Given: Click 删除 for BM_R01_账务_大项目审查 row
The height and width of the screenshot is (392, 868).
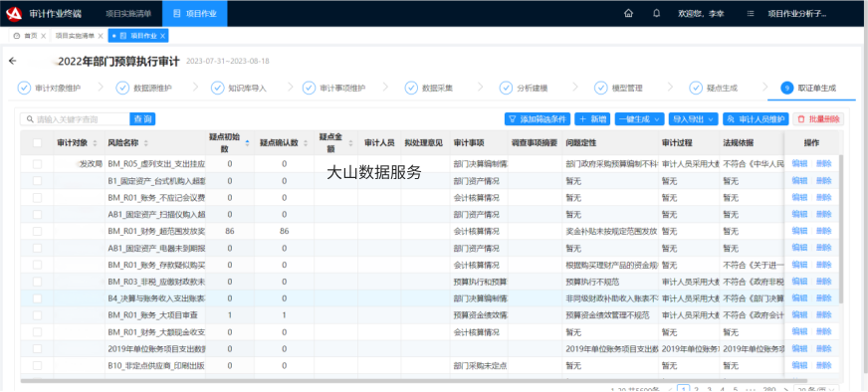Looking at the screenshot, I should (824, 315).
